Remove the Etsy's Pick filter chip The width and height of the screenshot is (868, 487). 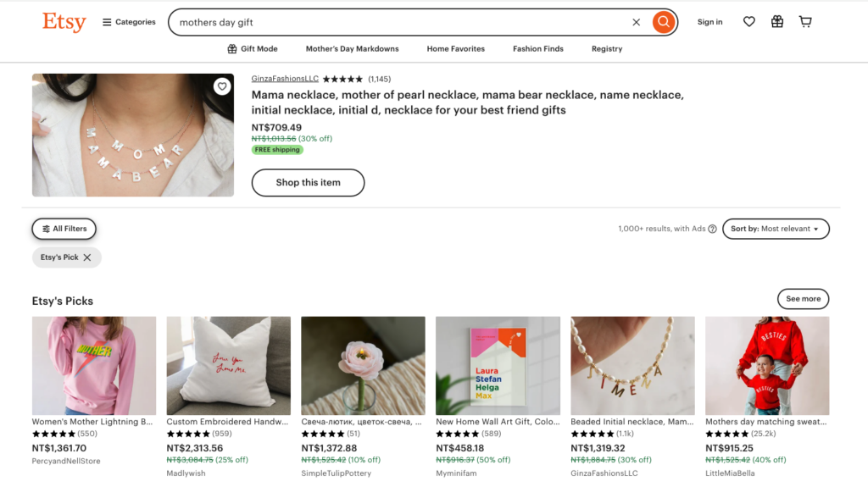click(87, 257)
